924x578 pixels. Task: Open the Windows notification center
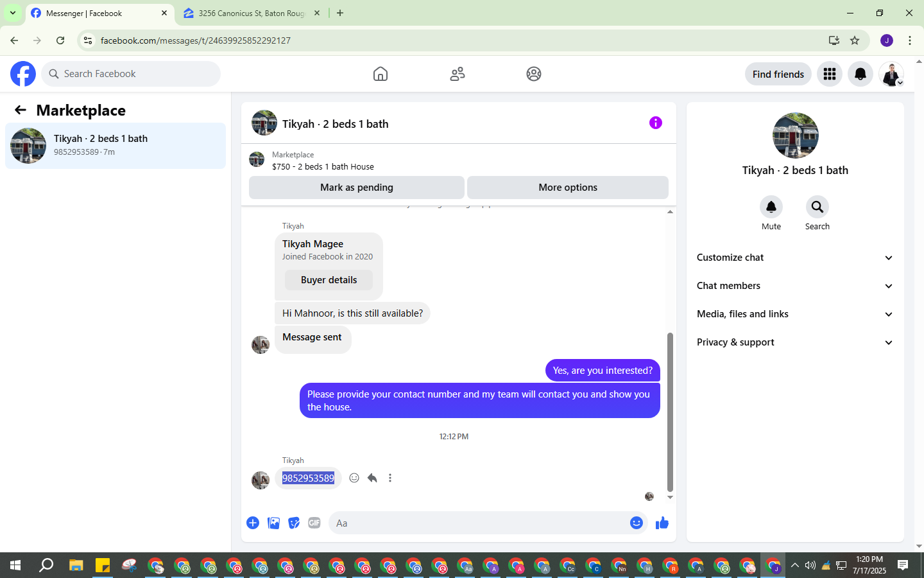903,565
